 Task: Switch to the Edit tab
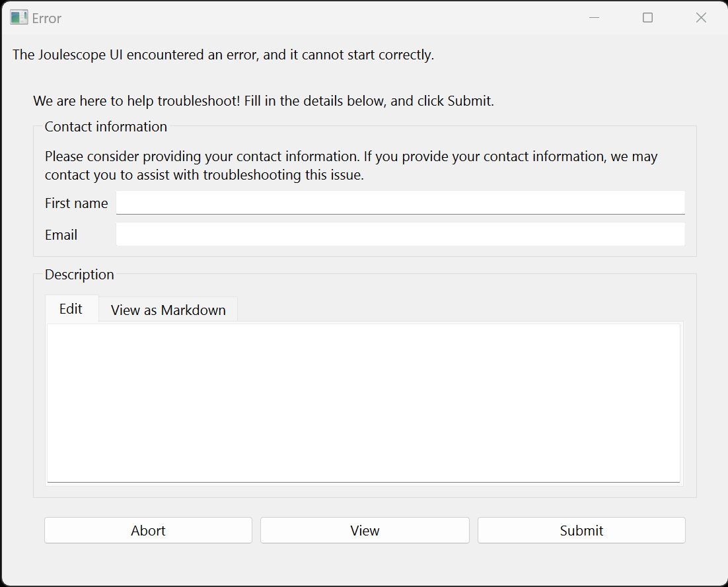tap(71, 308)
